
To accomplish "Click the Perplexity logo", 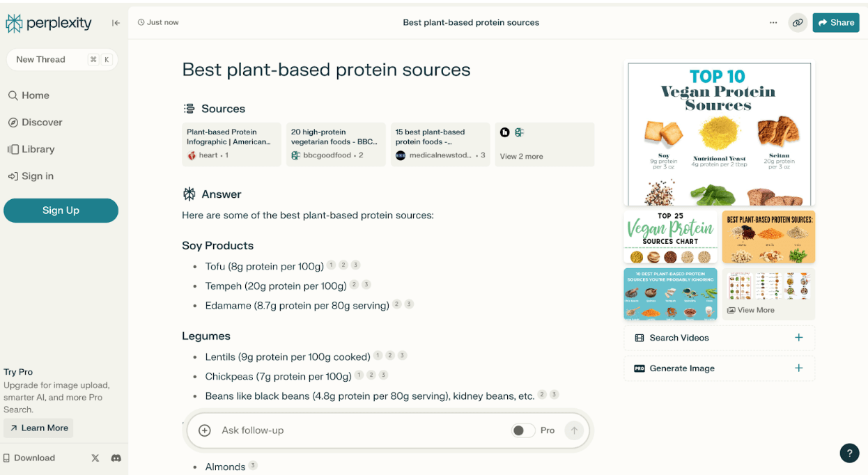I will 49,22.
